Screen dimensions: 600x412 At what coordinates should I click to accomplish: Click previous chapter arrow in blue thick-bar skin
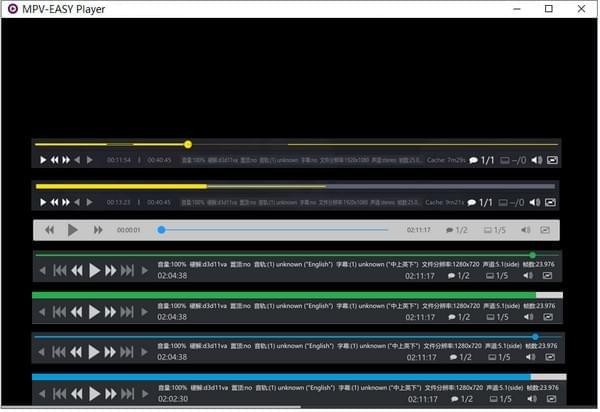pos(42,394)
